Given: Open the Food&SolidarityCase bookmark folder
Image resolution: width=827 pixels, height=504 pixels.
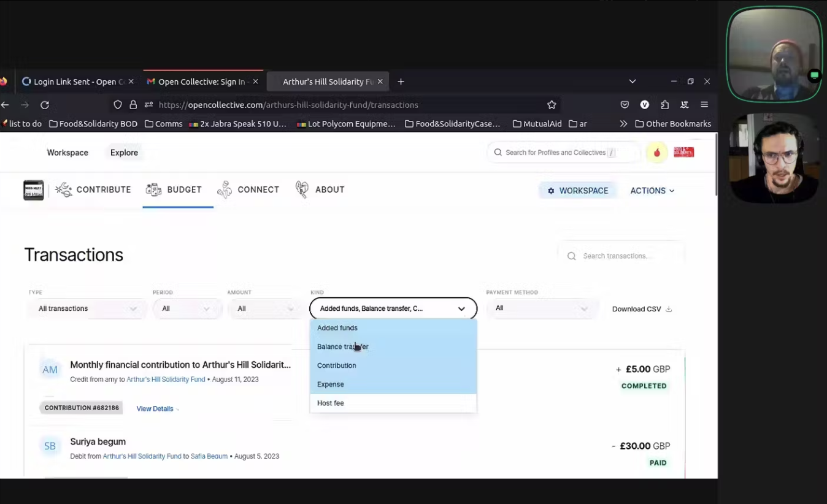Looking at the screenshot, I should tap(452, 124).
